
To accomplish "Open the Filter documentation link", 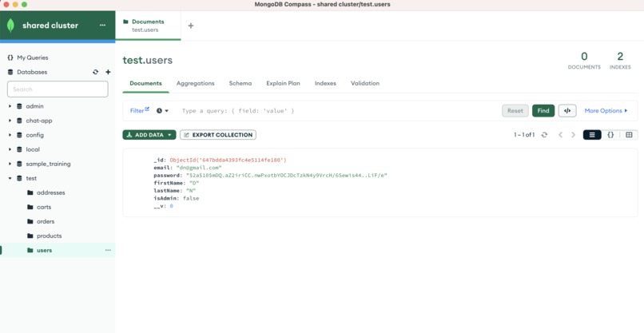I will 140,110.
